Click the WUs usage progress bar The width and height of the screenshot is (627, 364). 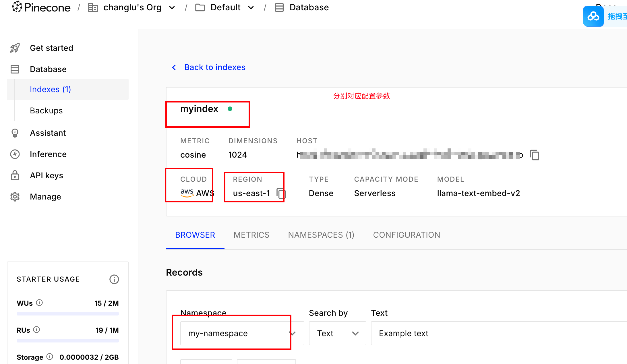68,314
